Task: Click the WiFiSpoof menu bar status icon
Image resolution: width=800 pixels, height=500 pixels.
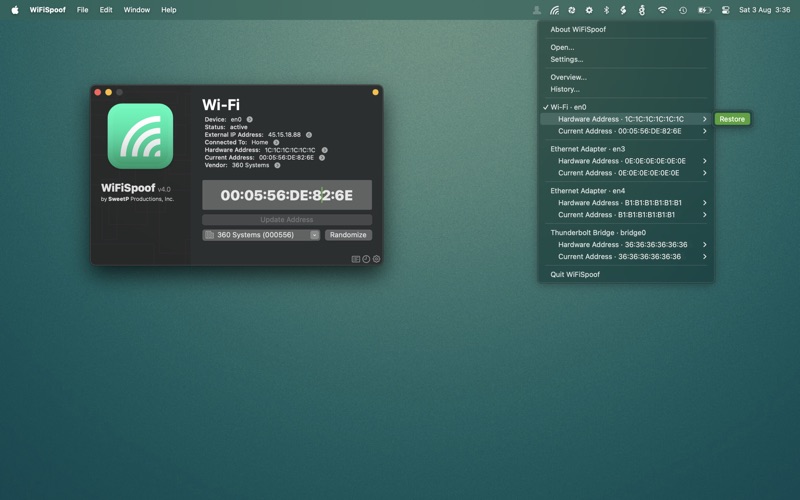Action: tap(554, 10)
